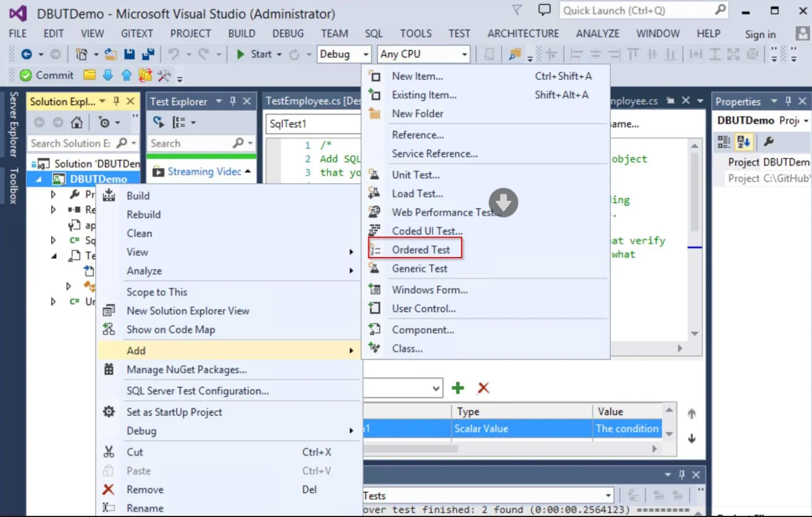This screenshot has width=812, height=517.
Task: Click the Group By icon in Test Explorer
Action: click(x=179, y=123)
